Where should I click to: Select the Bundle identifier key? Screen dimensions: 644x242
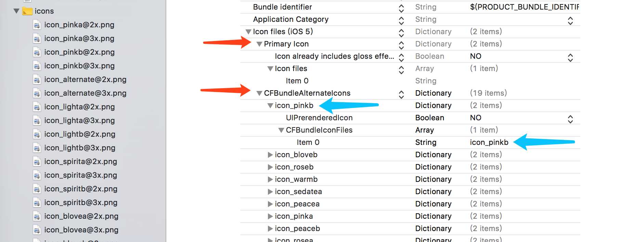pos(282,7)
